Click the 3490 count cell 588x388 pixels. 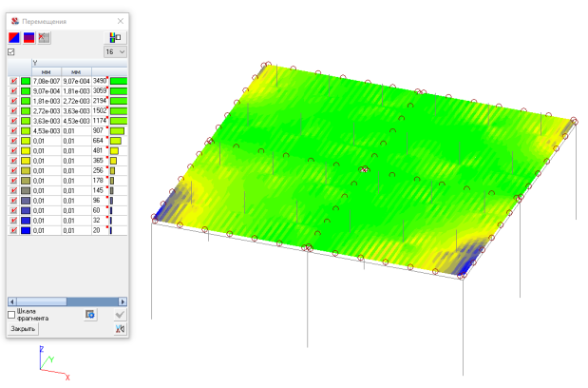pos(100,81)
